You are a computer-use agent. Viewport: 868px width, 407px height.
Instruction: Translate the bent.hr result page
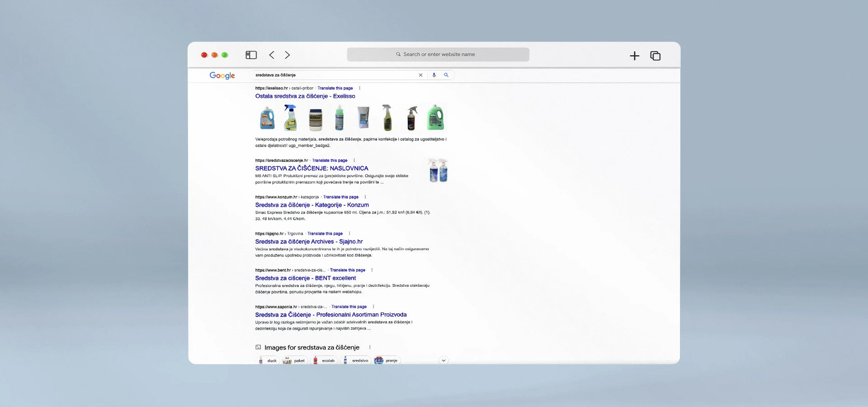(x=348, y=270)
